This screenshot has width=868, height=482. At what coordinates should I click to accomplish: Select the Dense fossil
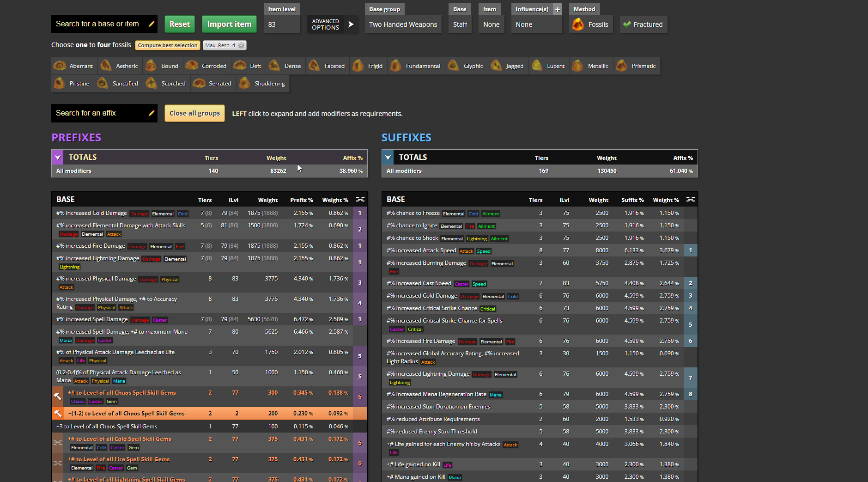coord(285,66)
